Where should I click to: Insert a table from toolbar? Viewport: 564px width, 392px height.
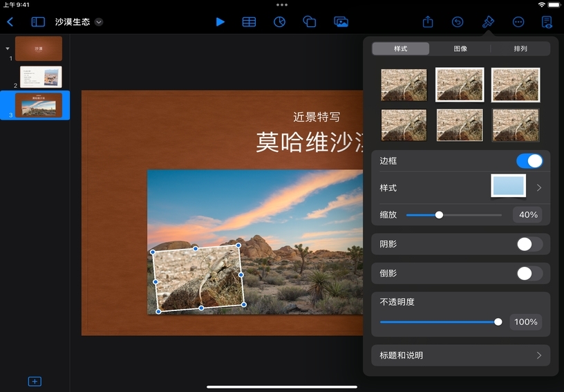[x=249, y=21]
